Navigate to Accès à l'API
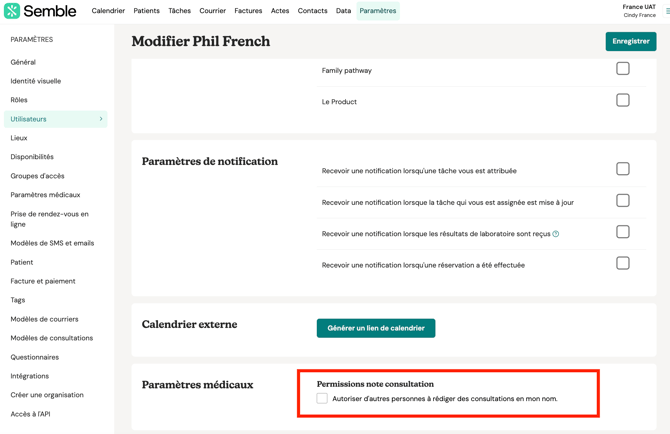Screen dimensions: 670x434 click(x=30, y=414)
